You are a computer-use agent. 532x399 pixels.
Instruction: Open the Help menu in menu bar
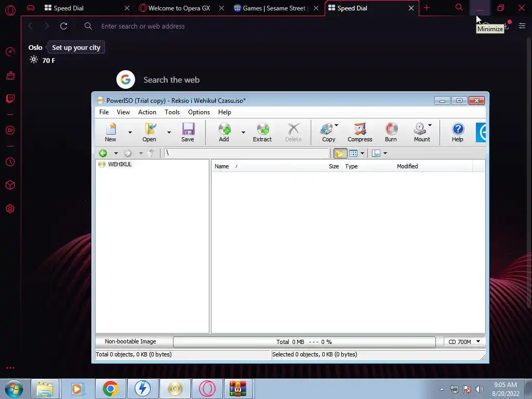point(224,112)
